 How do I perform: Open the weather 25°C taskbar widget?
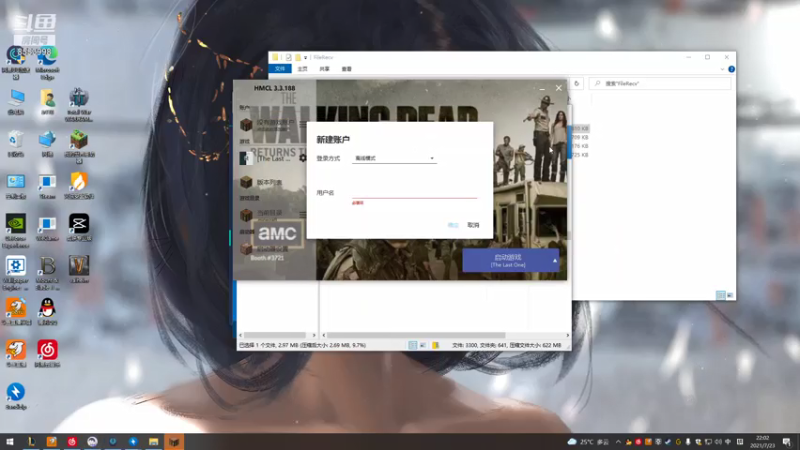[x=588, y=442]
